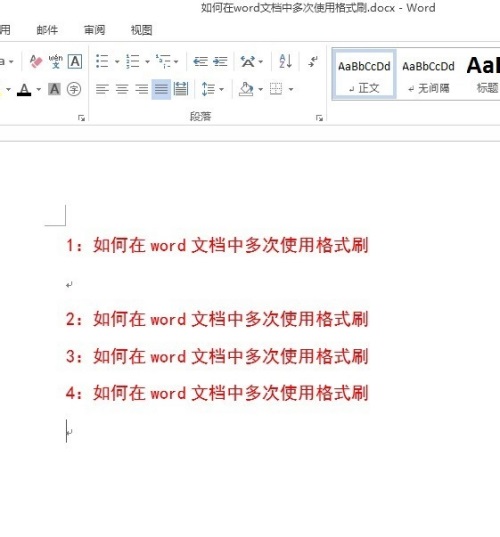500x537 pixels.
Task: Toggle Justify alignment
Action: click(x=161, y=89)
